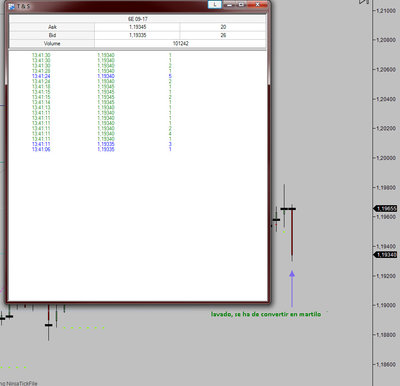Viewport: 400px width, 386px height.
Task: Select the blue 13:41:24 trade row
Action: [102, 76]
